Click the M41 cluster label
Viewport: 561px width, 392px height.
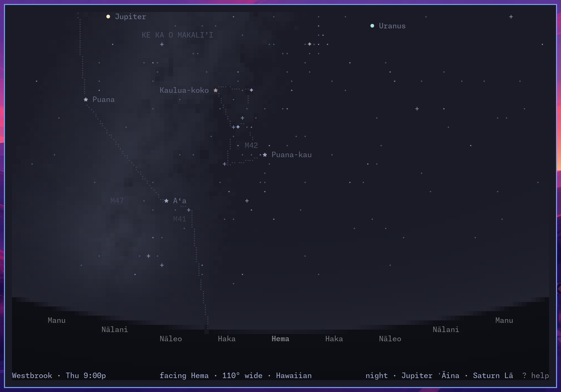tap(180, 219)
